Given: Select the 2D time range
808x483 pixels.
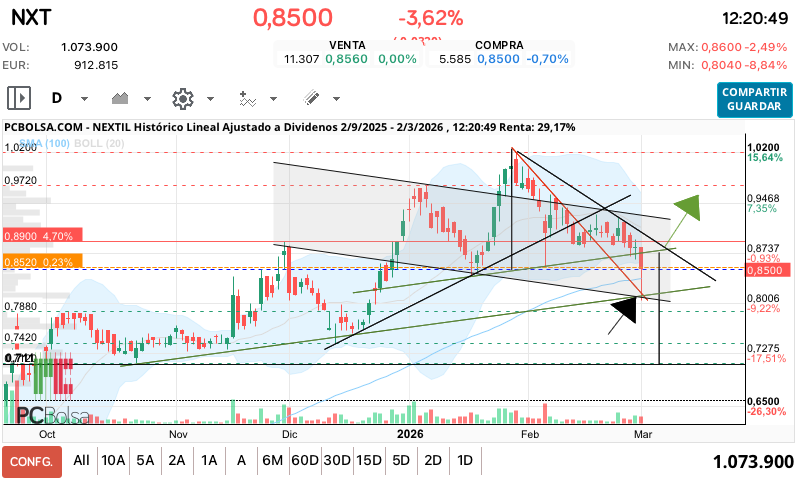Looking at the screenshot, I should [433, 460].
